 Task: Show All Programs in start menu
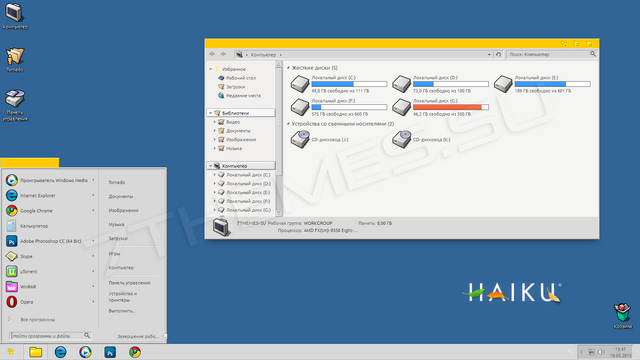(38, 320)
